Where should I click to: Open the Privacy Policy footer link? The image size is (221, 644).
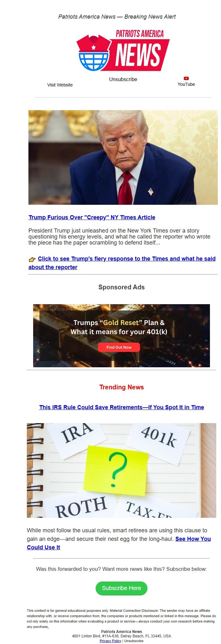tap(110, 641)
